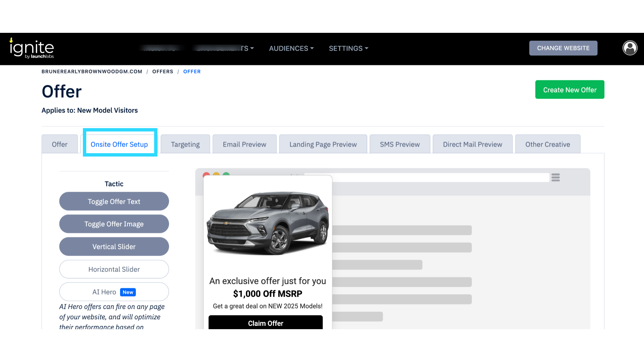
Task: Click the New badge beside AI Hero
Action: pos(128,292)
